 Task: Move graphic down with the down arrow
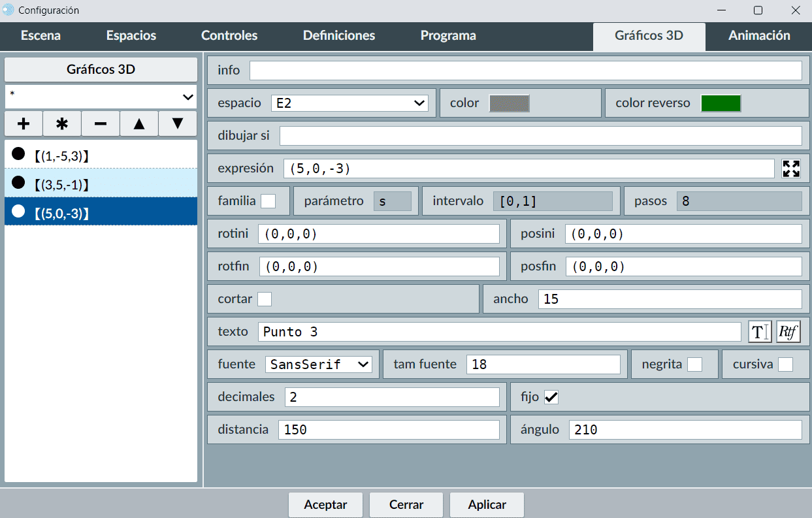click(178, 123)
